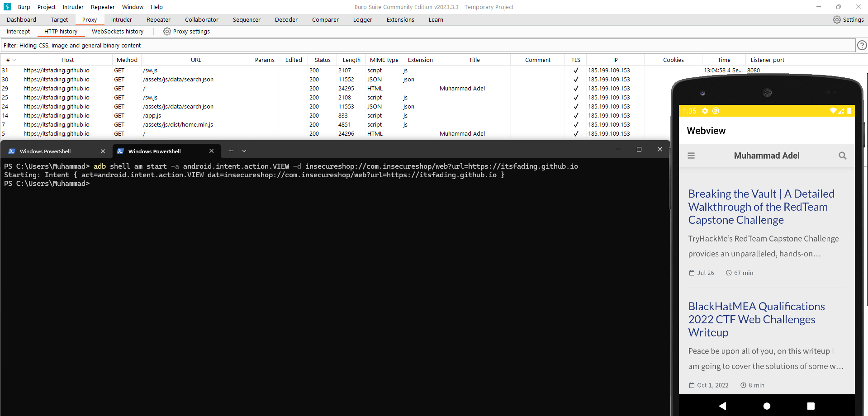This screenshot has height=416, width=868.
Task: Open the PowerShell tab dropdown chevron
Action: click(x=244, y=151)
